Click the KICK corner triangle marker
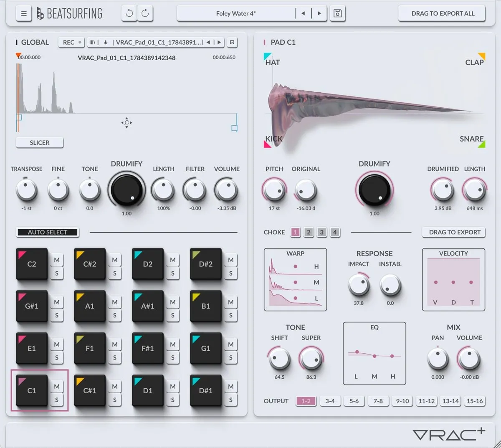 [x=267, y=144]
